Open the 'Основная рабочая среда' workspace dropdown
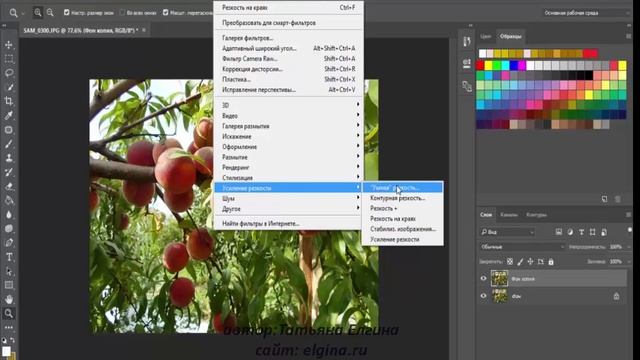640x360 pixels. point(586,13)
